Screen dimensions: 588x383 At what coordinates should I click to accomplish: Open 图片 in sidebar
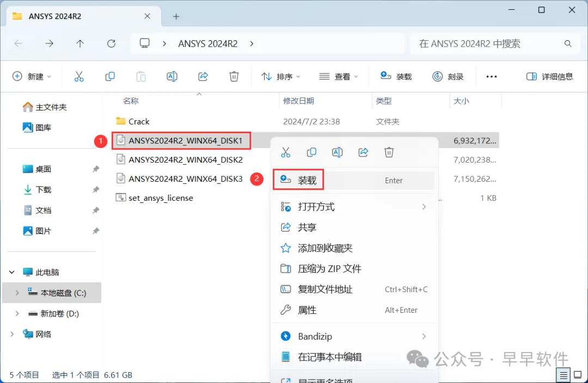tap(37, 231)
